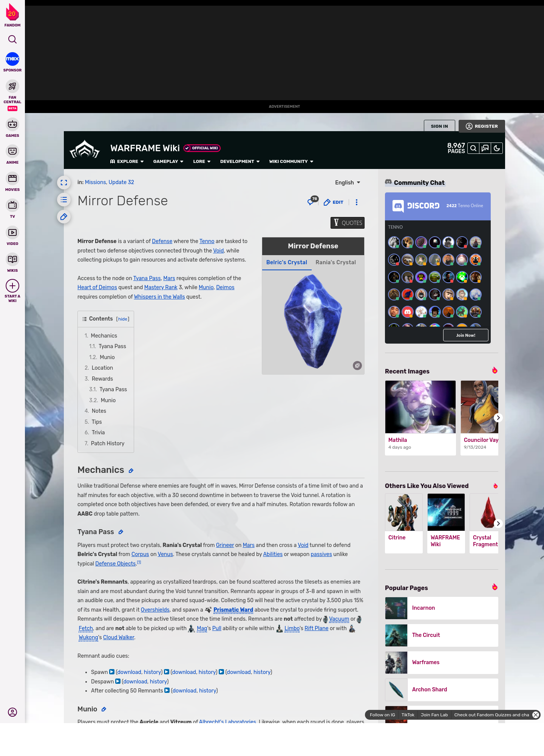Open the English language dropdown
The width and height of the screenshot is (544, 756).
348,183
